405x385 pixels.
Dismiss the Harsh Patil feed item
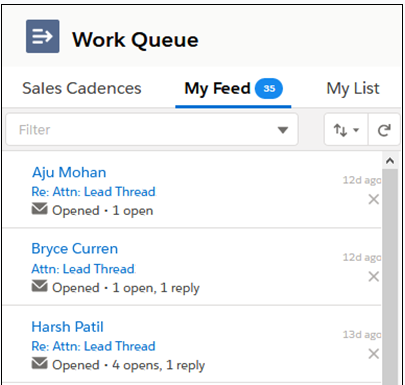click(x=374, y=354)
